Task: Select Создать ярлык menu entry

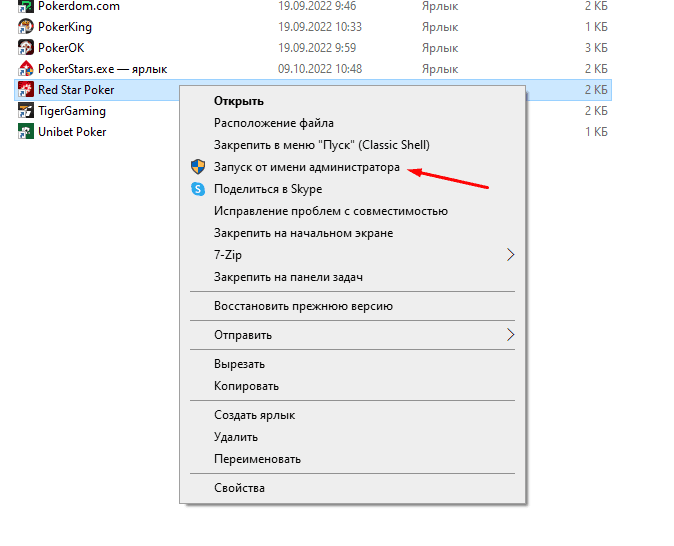Action: click(254, 415)
